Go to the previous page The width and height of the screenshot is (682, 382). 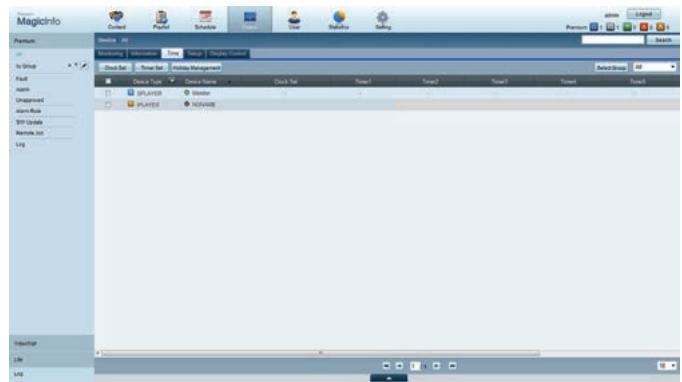[x=399, y=366]
